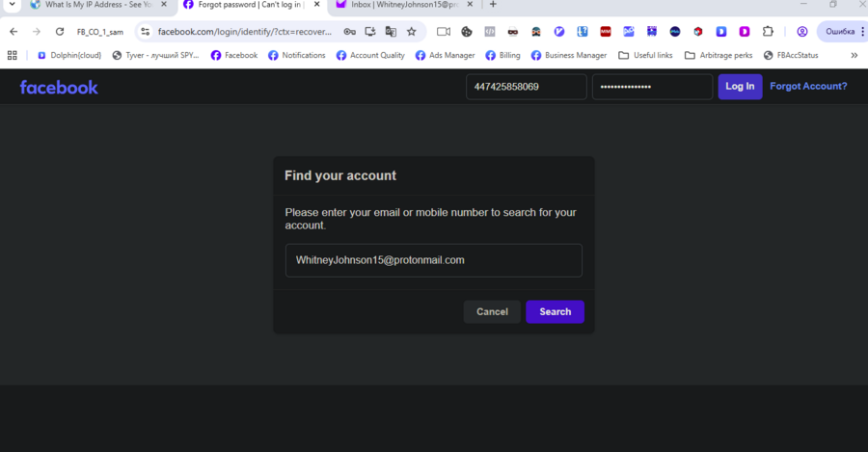
Task: Click the Cancel button
Action: (492, 311)
